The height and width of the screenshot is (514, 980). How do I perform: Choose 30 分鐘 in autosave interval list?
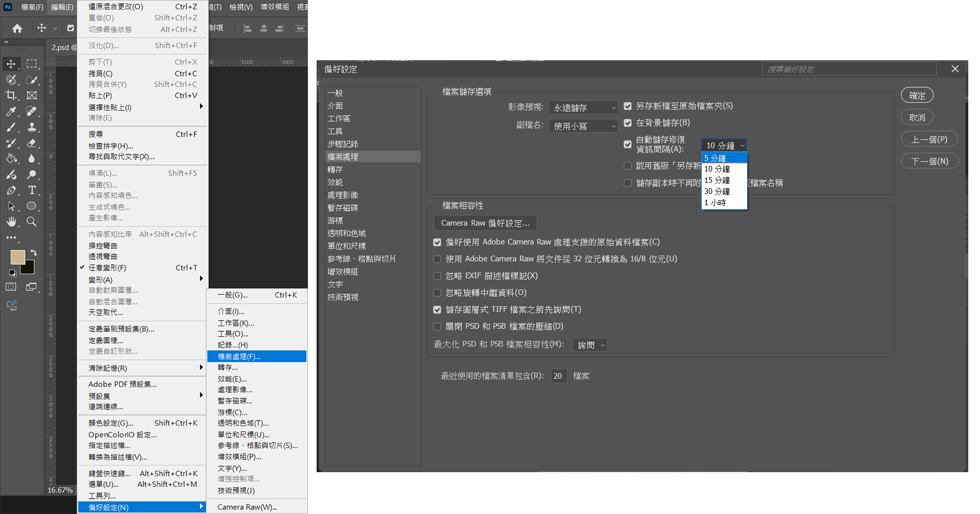click(x=725, y=191)
